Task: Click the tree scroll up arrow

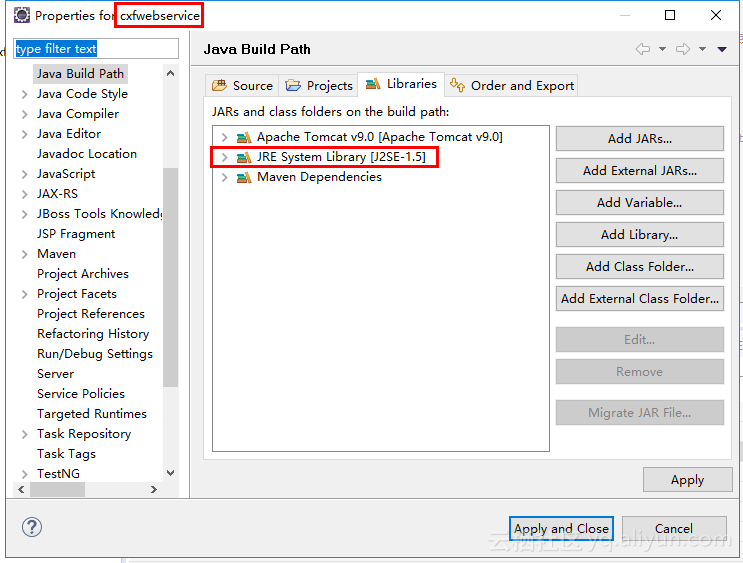Action: [x=171, y=73]
